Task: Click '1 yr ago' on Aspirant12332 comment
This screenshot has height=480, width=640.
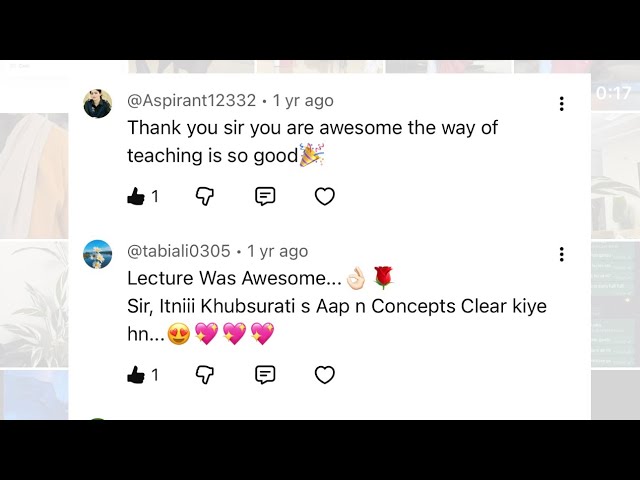Action: tap(303, 100)
